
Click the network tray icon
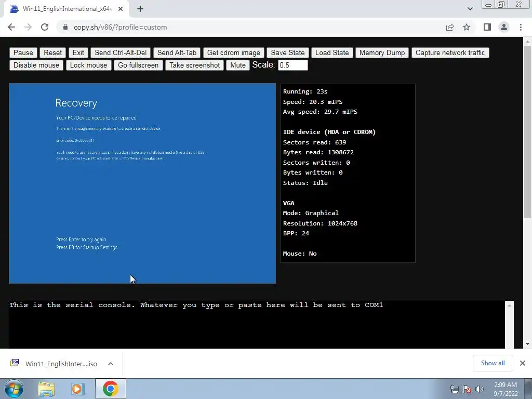pyautogui.click(x=454, y=389)
